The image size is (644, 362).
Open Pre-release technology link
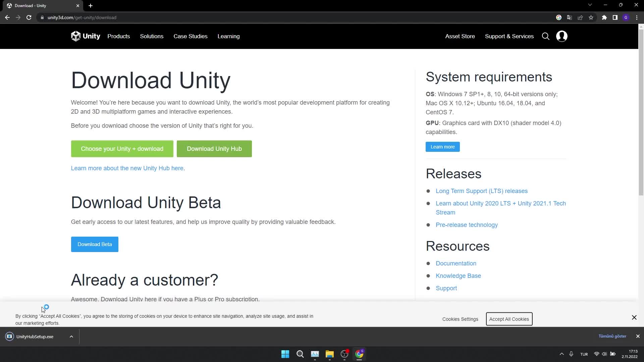pyautogui.click(x=467, y=225)
